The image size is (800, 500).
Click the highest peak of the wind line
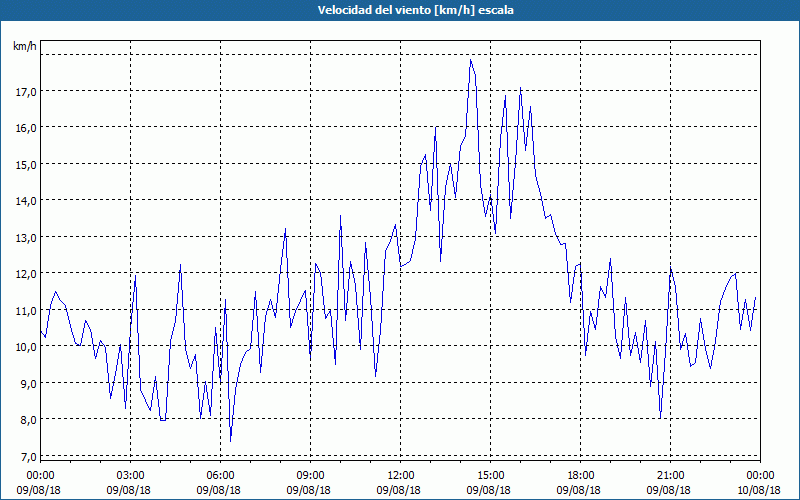470,60
